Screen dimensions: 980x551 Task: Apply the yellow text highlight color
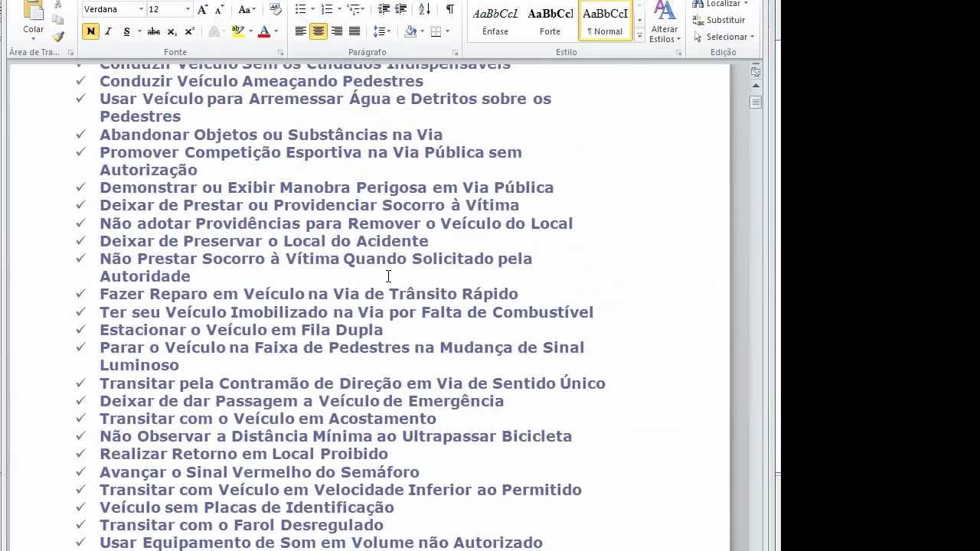tap(237, 31)
